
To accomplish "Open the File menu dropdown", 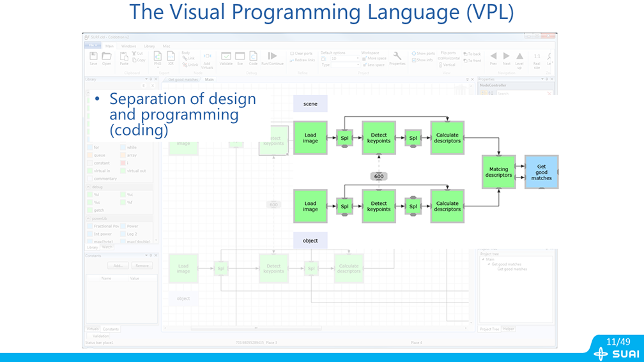I will [x=92, y=46].
